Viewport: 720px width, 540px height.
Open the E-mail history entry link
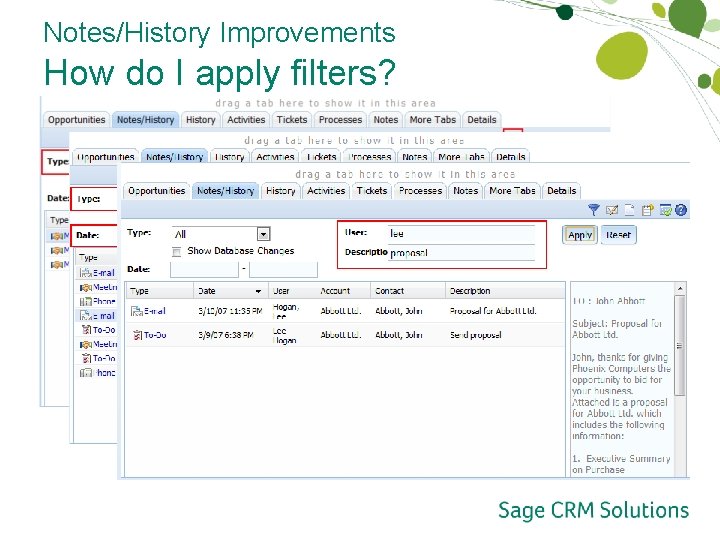click(155, 311)
